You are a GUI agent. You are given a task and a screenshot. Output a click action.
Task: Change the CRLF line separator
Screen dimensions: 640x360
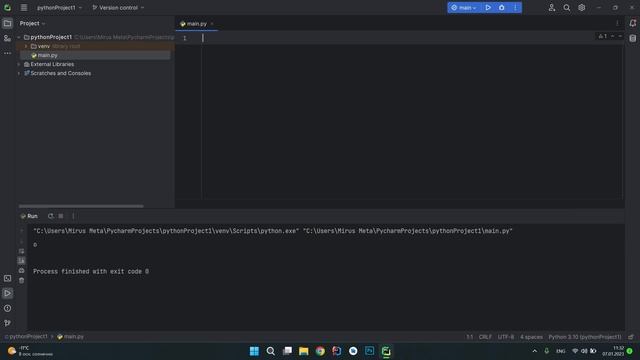tap(485, 337)
